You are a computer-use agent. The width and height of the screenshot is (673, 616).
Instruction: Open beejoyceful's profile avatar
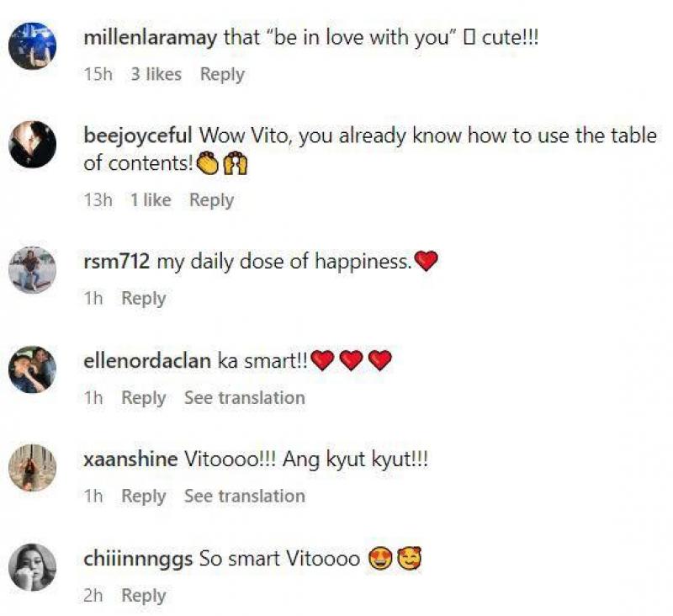[32, 145]
